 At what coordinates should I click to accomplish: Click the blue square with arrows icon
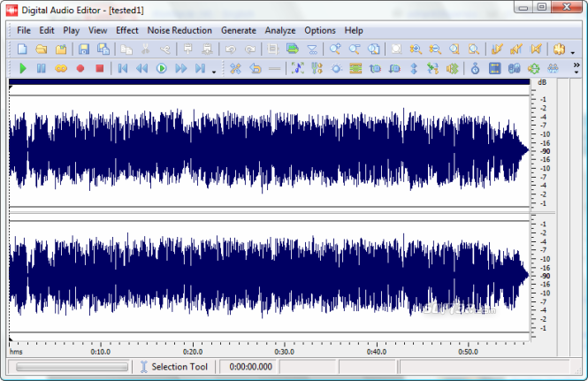pos(494,68)
